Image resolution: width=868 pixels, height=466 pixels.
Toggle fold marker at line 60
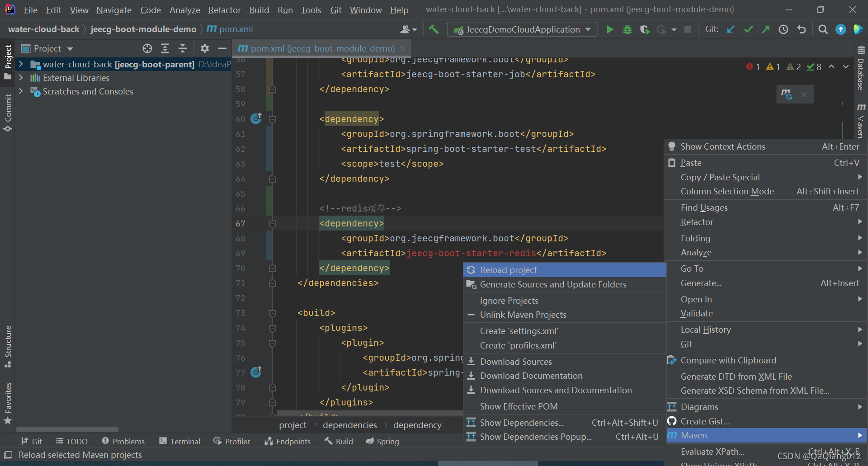[x=272, y=119]
